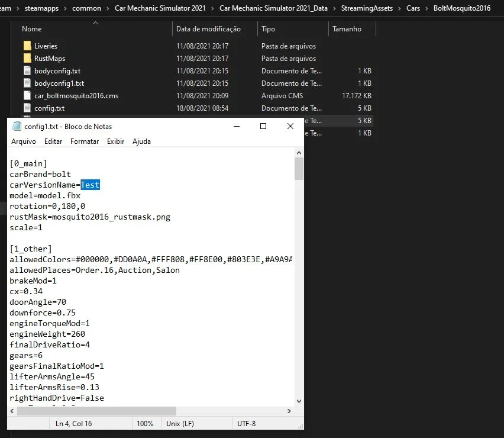Click the Ln 4, Col 16 status entry
Screen dimensions: 504x438
click(73, 424)
